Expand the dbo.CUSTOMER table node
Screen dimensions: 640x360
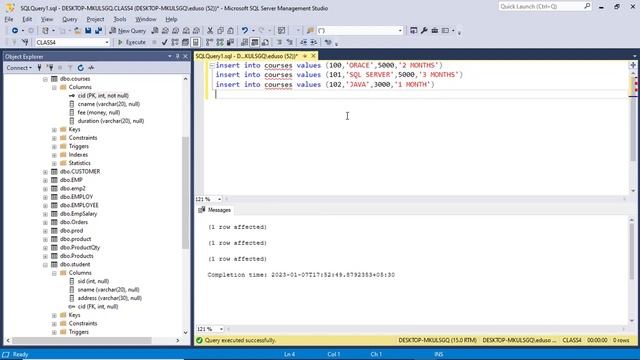[x=45, y=171]
